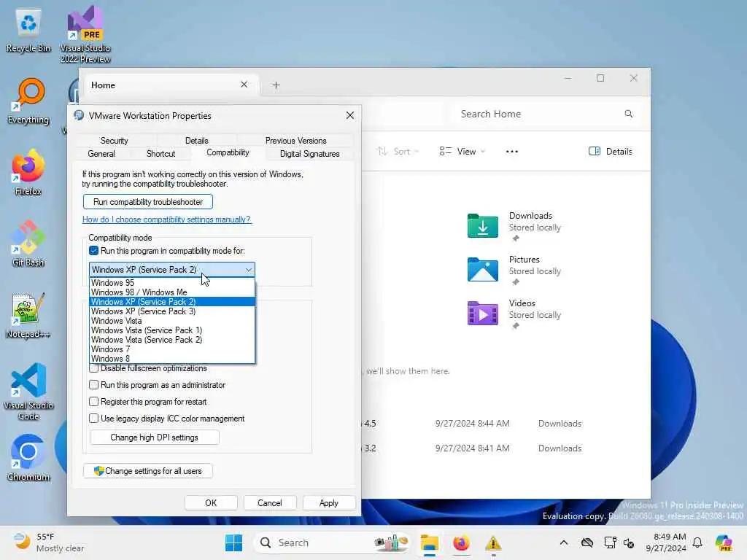Open the weather widget on the taskbar
This screenshot has height=560, width=747.
coord(47,542)
